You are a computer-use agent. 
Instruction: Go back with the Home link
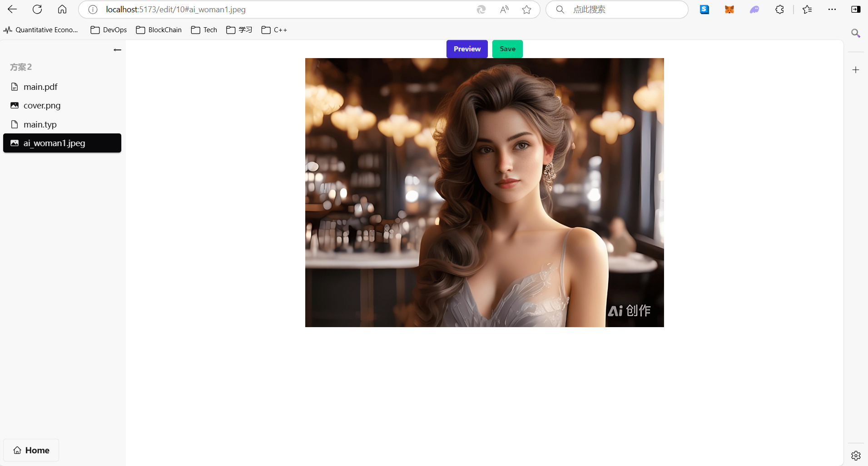click(31, 450)
